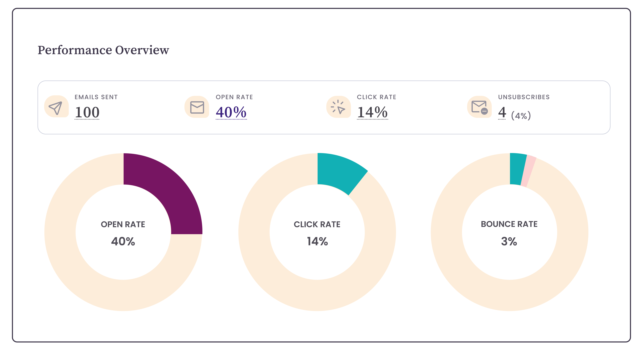Image resolution: width=644 pixels, height=360 pixels.
Task: Open the purple 40% open rate link
Action: tap(231, 112)
